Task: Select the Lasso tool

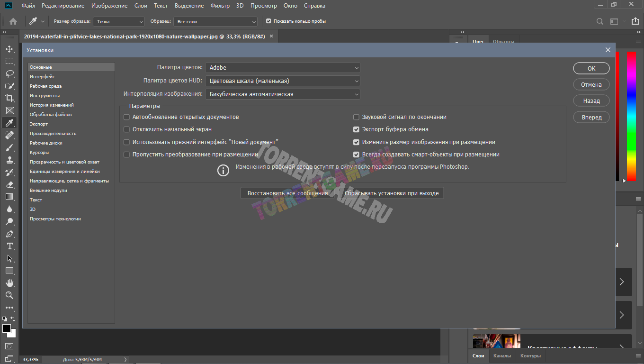Action: 9,73
